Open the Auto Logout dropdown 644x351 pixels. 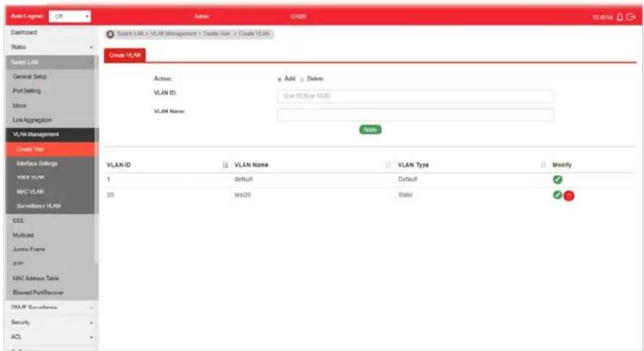[70, 16]
